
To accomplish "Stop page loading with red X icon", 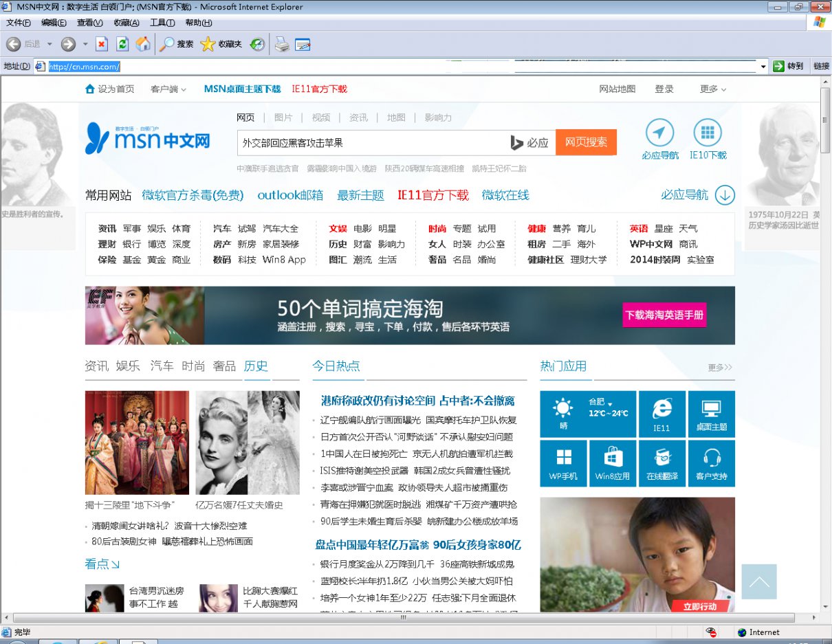I will pyautogui.click(x=102, y=44).
